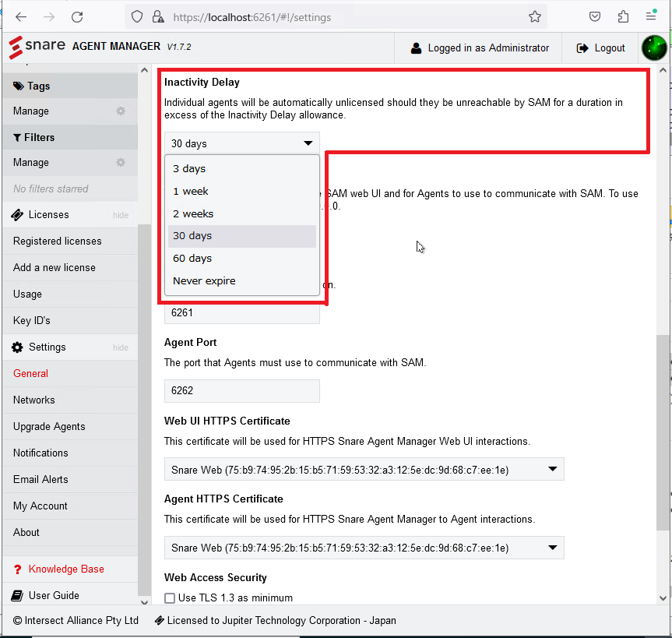This screenshot has height=638, width=672.
Task: Click the gear beside Tags Manage
Action: (x=121, y=111)
